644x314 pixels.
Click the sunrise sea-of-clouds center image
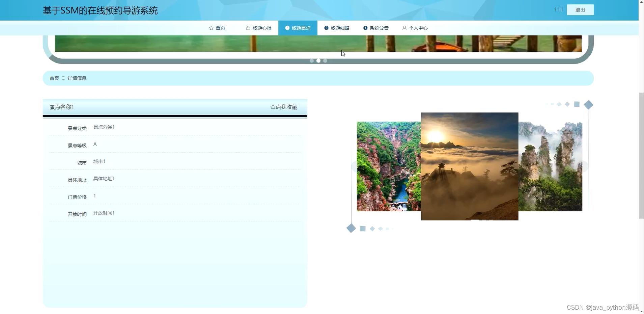[470, 166]
